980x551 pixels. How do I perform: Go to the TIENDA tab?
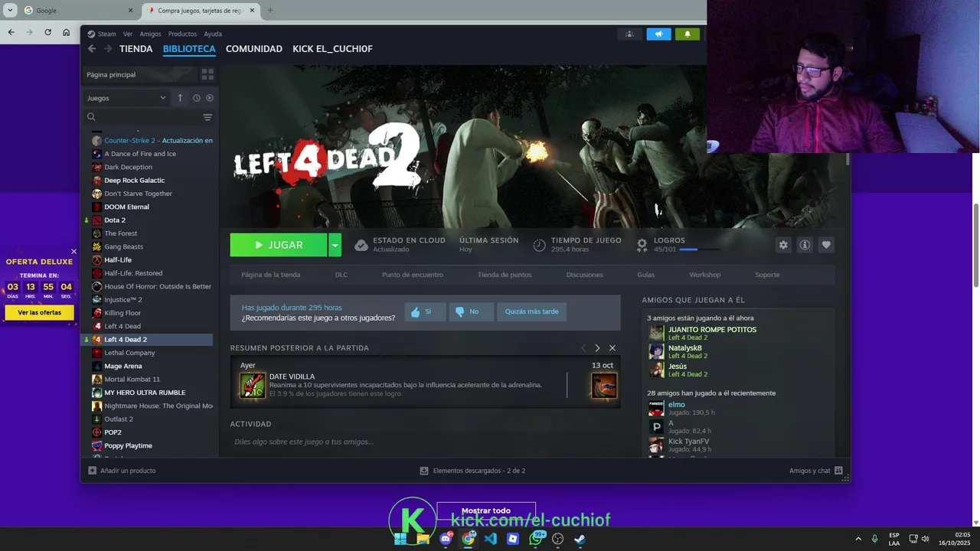136,49
